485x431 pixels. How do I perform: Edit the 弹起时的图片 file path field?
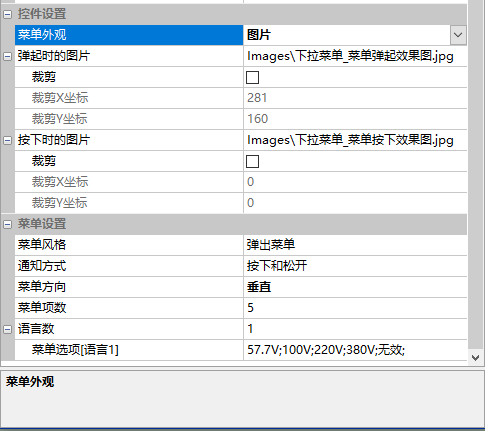355,56
